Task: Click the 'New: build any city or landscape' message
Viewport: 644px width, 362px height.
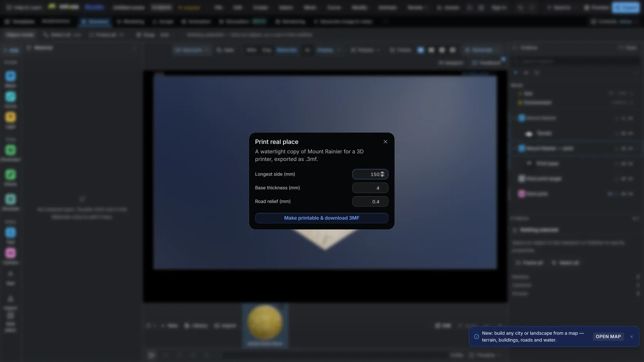Action: pos(533,337)
